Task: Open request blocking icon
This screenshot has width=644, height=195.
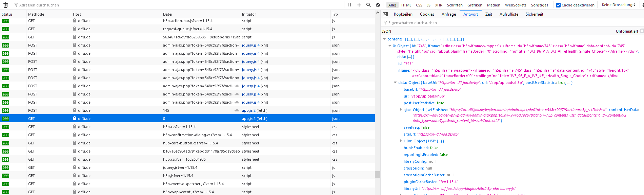Action: click(x=378, y=5)
